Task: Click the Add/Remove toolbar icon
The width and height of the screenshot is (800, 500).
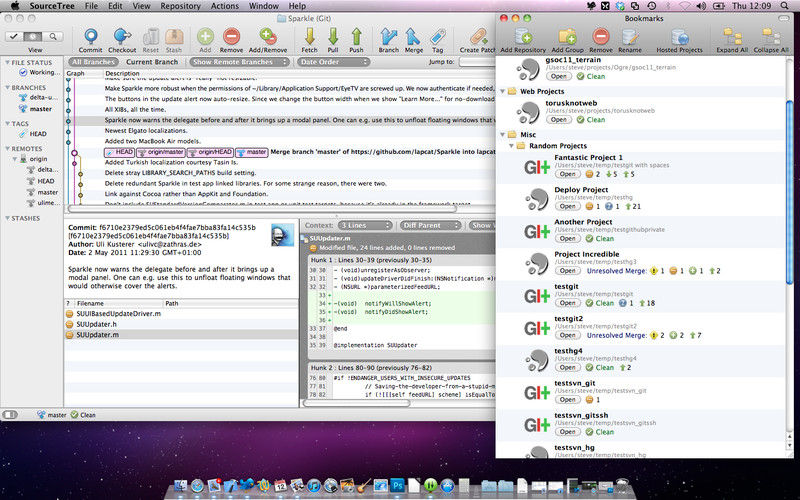Action: (267, 37)
